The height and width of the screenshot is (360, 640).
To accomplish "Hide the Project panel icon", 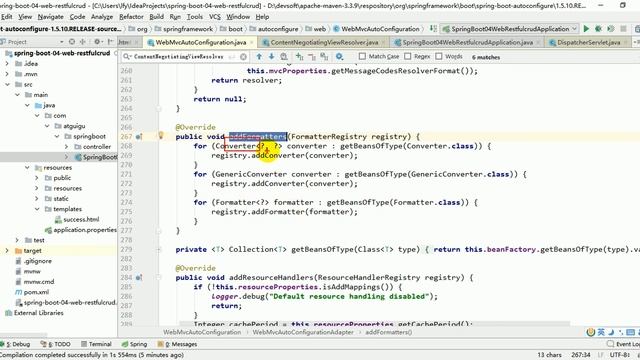I will (x=110, y=42).
